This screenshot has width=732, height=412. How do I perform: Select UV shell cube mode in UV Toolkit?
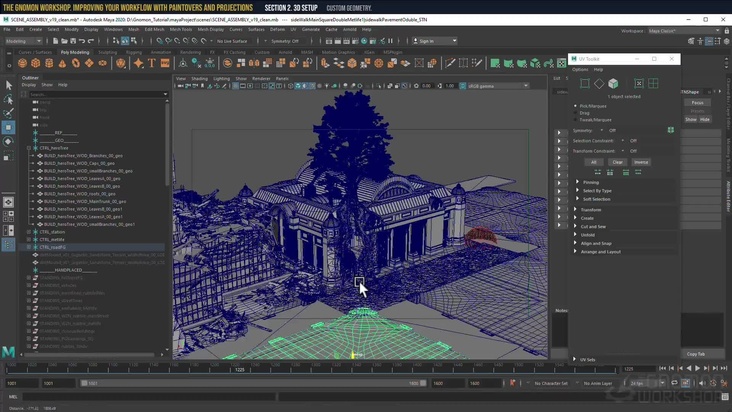pyautogui.click(x=613, y=84)
